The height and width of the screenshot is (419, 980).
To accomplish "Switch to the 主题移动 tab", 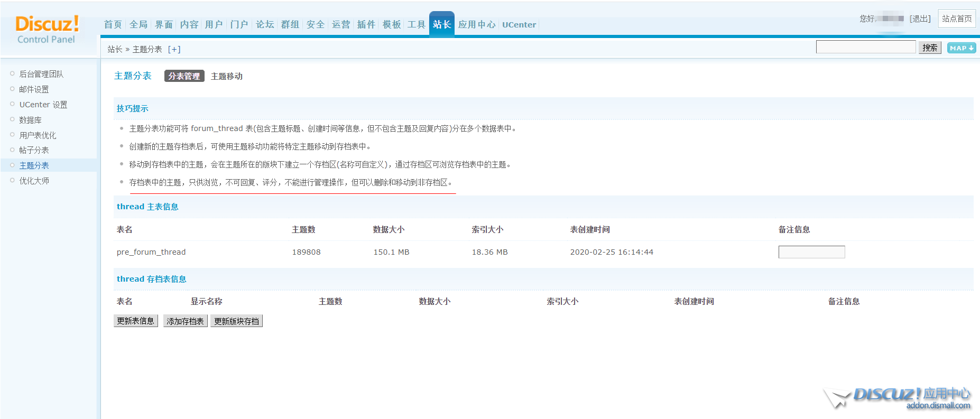I will point(226,76).
